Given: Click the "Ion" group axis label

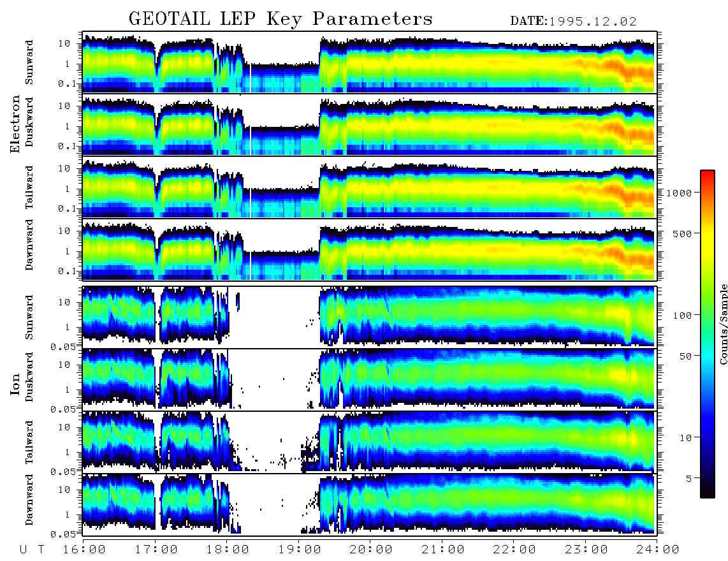Looking at the screenshot, I should 16,384.
